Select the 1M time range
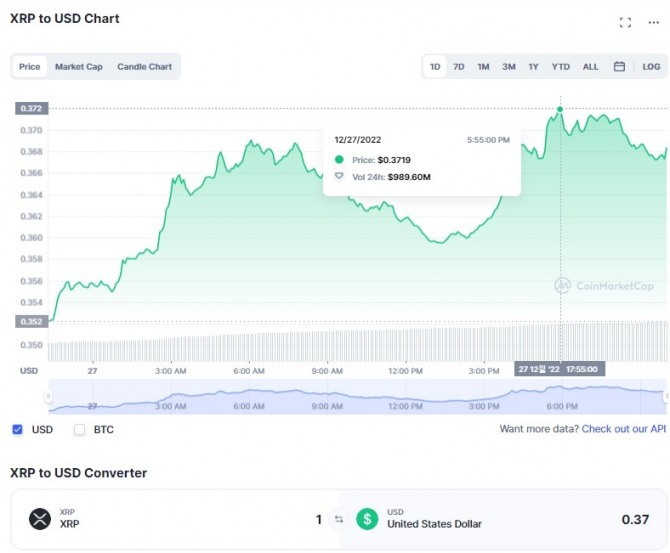The width and height of the screenshot is (670, 553). pyautogui.click(x=483, y=67)
